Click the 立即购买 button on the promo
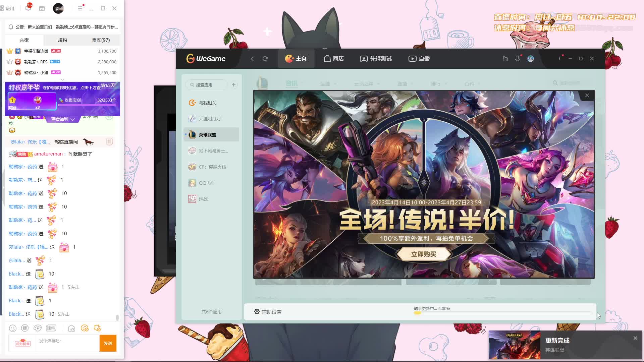644x362 pixels. (424, 254)
